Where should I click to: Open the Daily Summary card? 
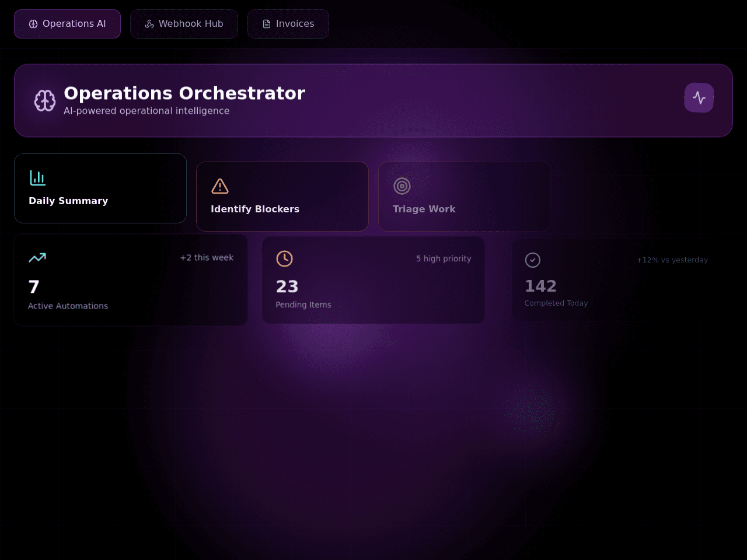click(x=100, y=188)
